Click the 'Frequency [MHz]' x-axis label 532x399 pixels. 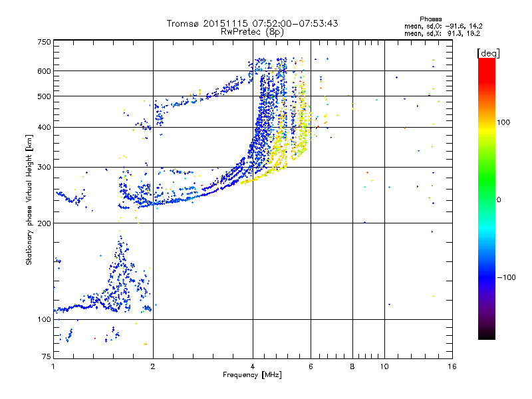point(252,375)
